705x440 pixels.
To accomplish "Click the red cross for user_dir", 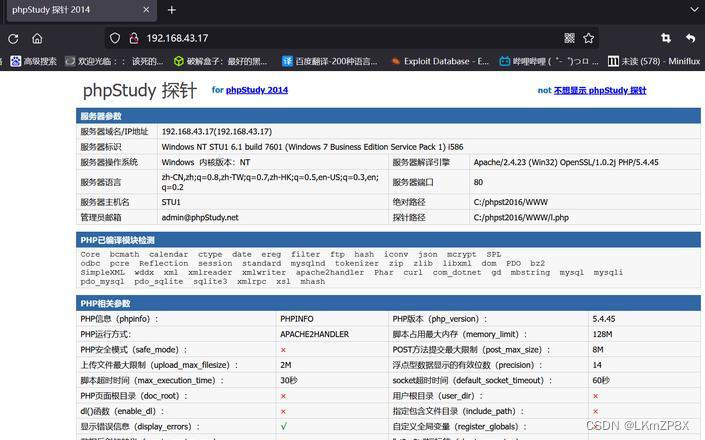I will 596,396.
